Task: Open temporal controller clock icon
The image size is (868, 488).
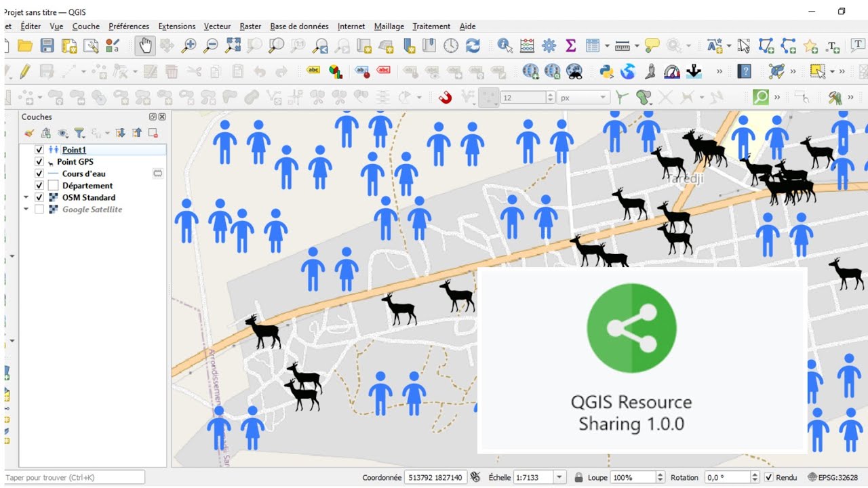Action: click(451, 45)
